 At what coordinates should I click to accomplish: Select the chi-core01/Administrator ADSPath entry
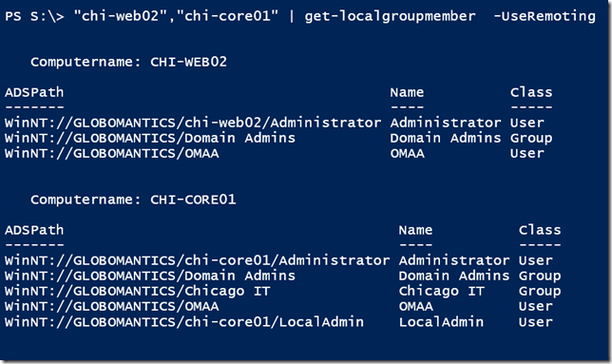(197, 260)
